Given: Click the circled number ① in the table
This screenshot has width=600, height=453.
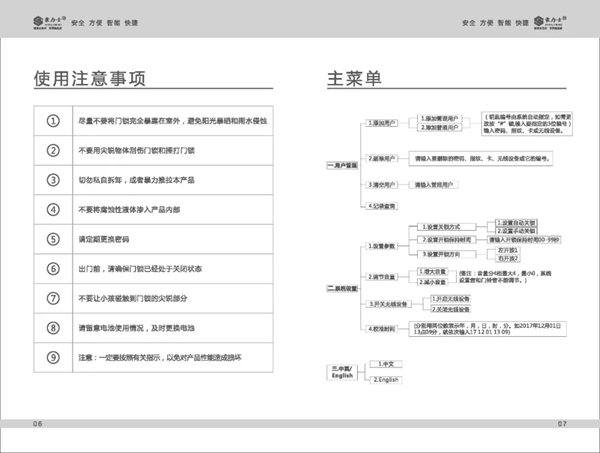Looking at the screenshot, I should pyautogui.click(x=53, y=121).
